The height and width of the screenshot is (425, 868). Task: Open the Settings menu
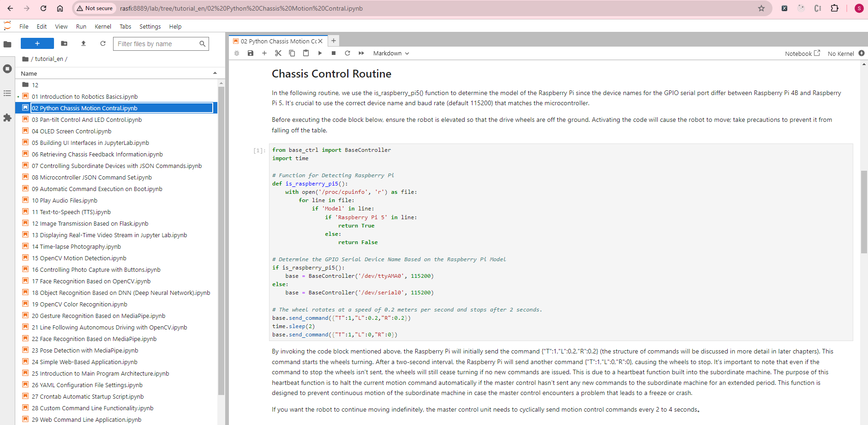tap(150, 26)
